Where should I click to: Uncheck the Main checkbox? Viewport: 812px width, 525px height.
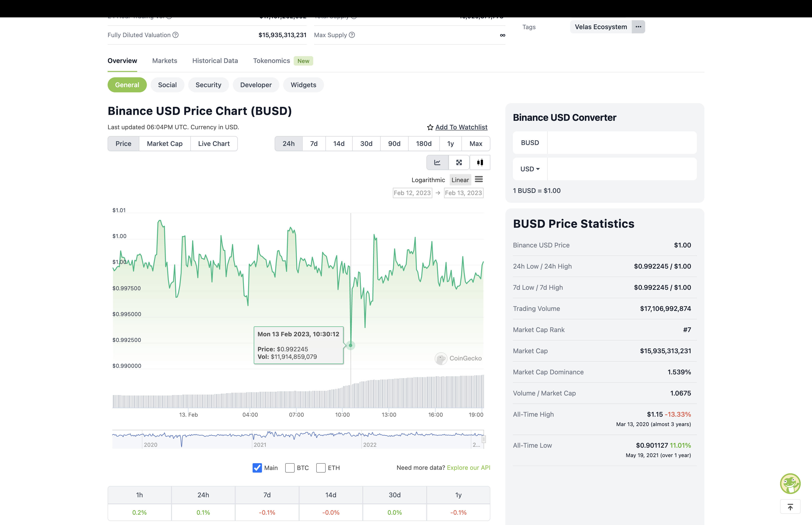point(257,468)
